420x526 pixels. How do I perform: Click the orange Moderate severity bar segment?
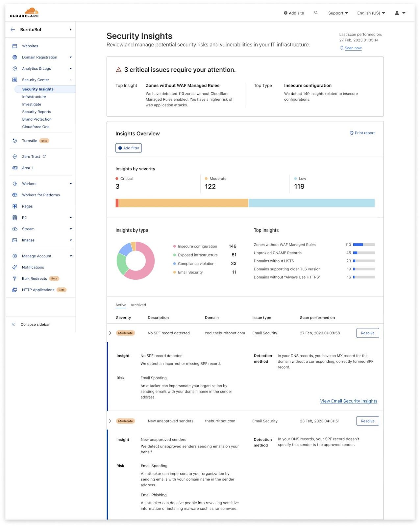tap(183, 203)
